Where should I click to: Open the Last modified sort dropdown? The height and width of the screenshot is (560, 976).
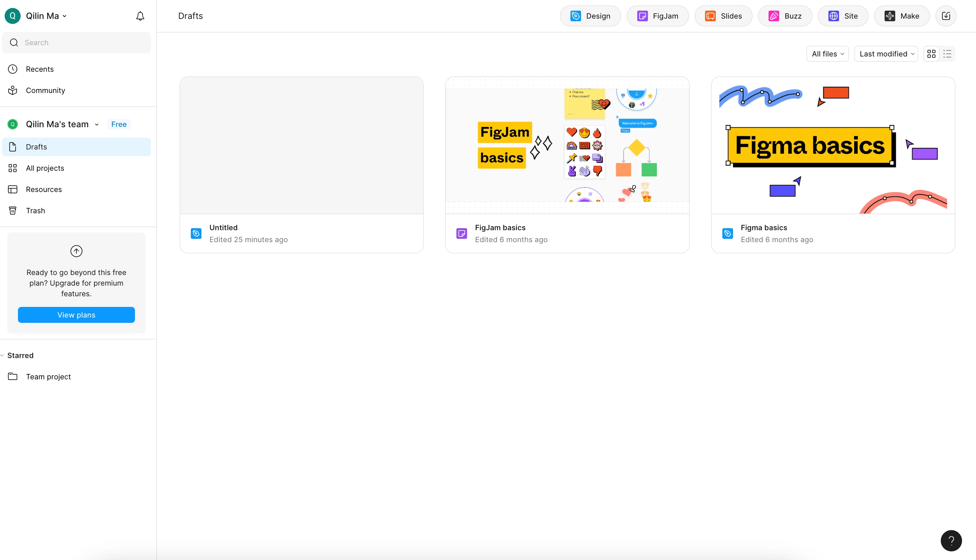tap(886, 54)
